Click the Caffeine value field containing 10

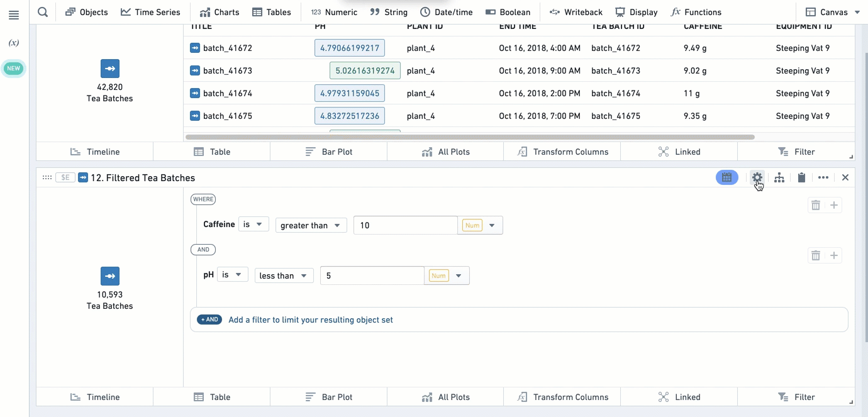pos(406,225)
